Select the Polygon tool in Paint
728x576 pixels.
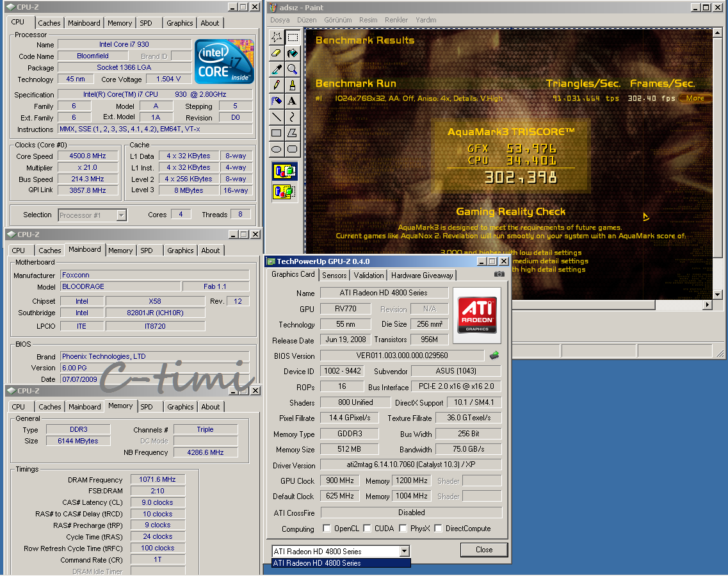[x=293, y=133]
